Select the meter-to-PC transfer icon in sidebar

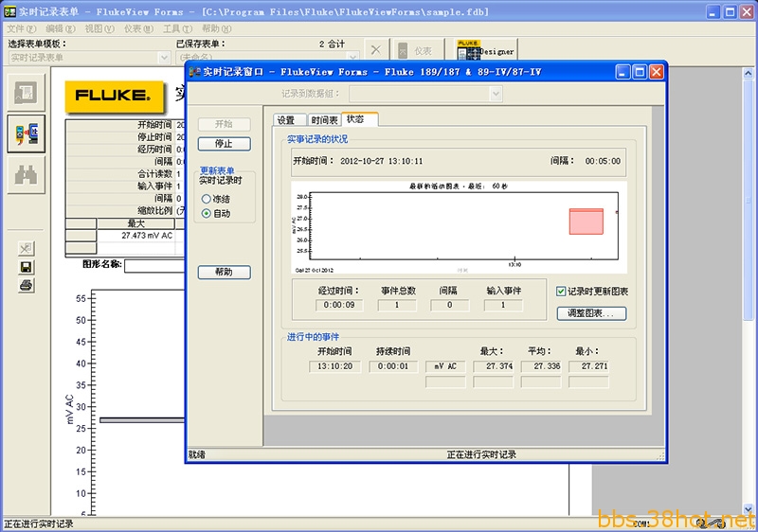point(27,133)
